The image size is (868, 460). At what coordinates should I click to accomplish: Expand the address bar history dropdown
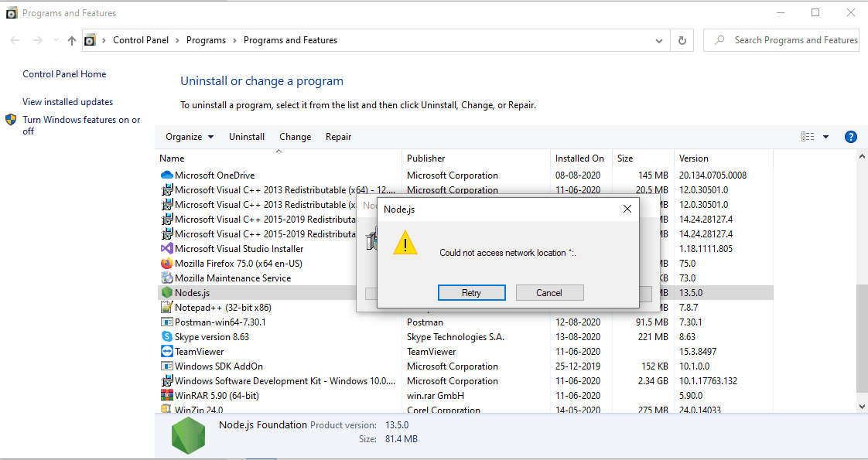(x=659, y=40)
